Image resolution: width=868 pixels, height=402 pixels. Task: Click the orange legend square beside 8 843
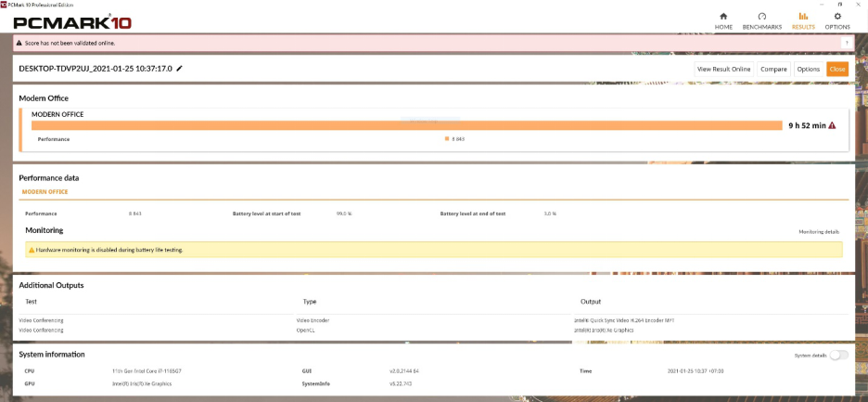(447, 139)
